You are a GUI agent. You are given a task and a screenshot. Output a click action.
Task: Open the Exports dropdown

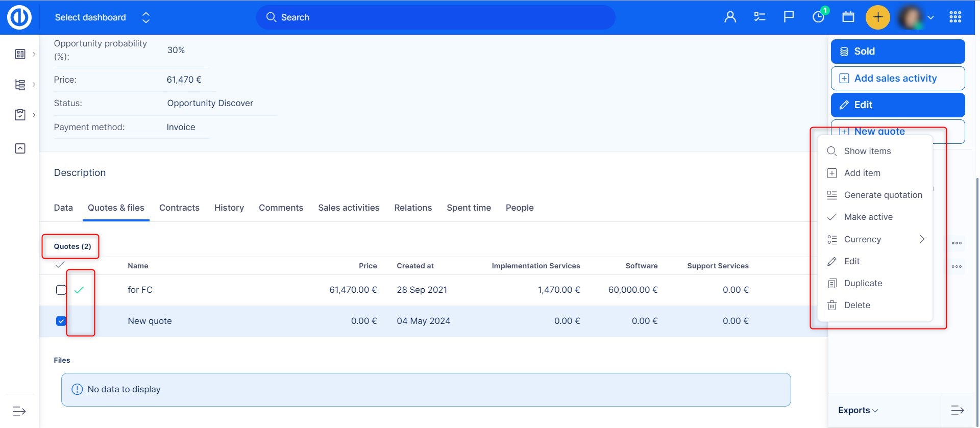(x=857, y=410)
